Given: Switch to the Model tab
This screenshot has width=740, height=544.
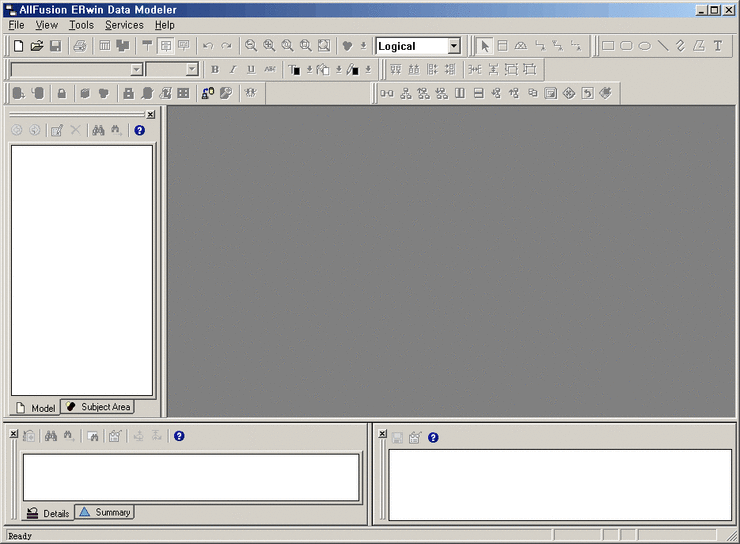Looking at the screenshot, I should pyautogui.click(x=36, y=408).
